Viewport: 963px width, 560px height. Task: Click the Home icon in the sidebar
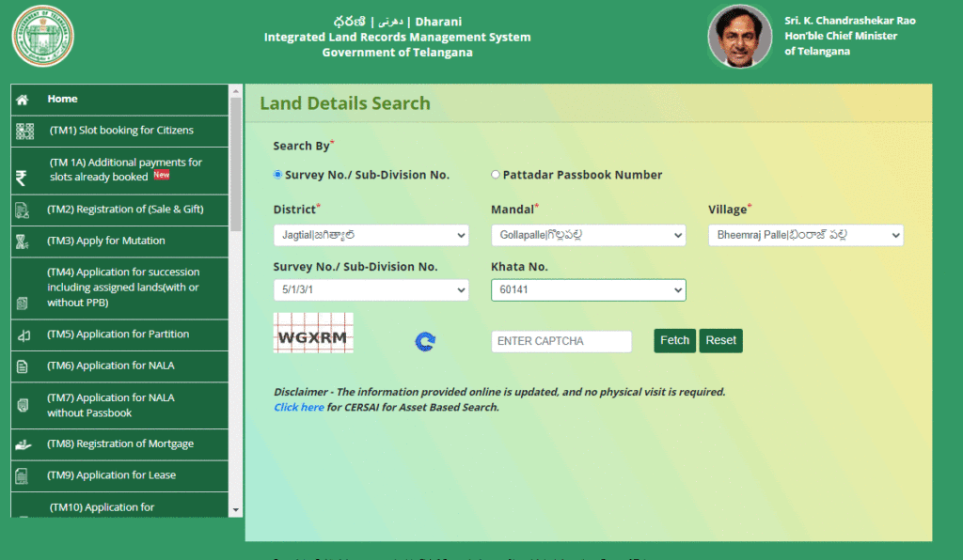[x=21, y=99]
